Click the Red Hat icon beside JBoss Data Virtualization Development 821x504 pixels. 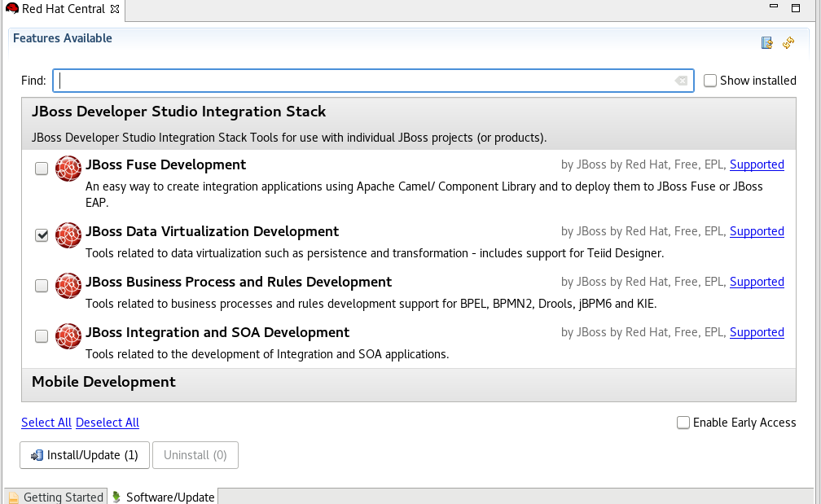(x=68, y=235)
